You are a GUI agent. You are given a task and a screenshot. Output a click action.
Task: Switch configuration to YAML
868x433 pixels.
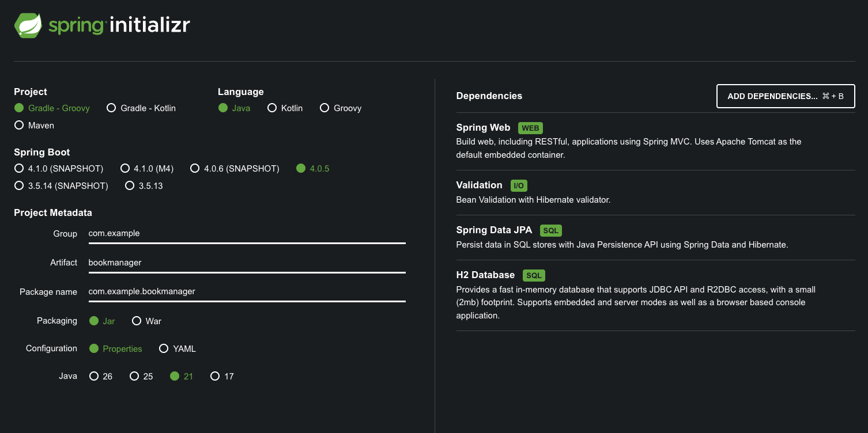click(x=178, y=349)
